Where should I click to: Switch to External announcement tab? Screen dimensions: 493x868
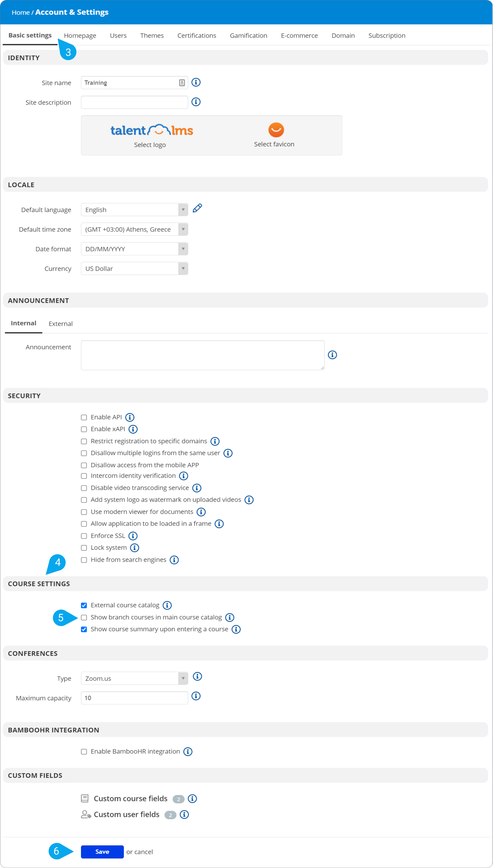(61, 324)
